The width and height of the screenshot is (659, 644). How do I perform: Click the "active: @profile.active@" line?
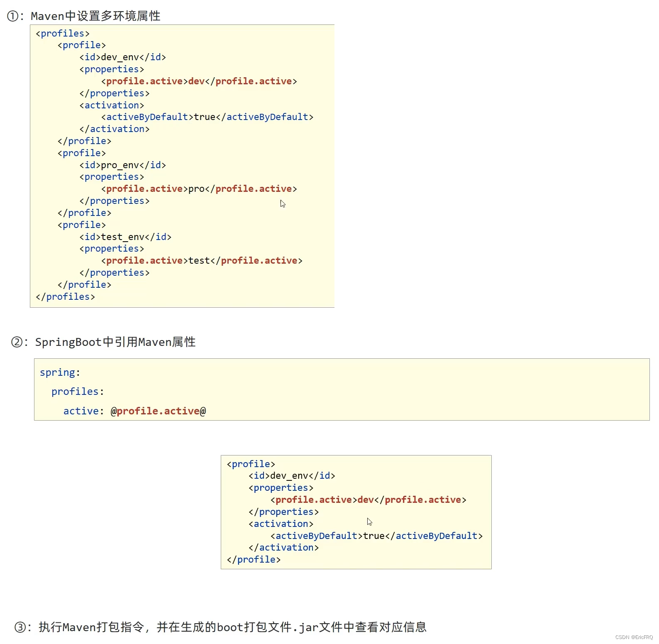pyautogui.click(x=134, y=411)
